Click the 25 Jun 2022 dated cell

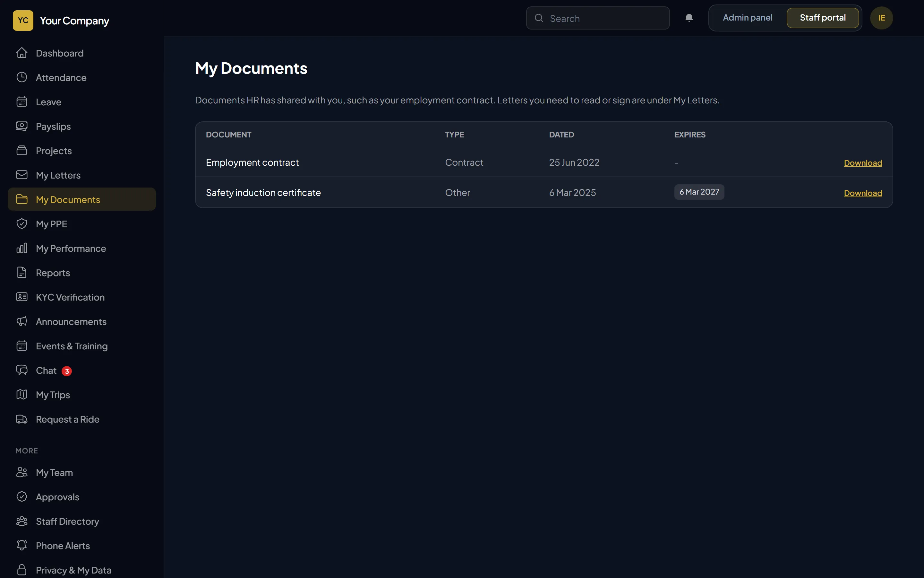click(574, 162)
